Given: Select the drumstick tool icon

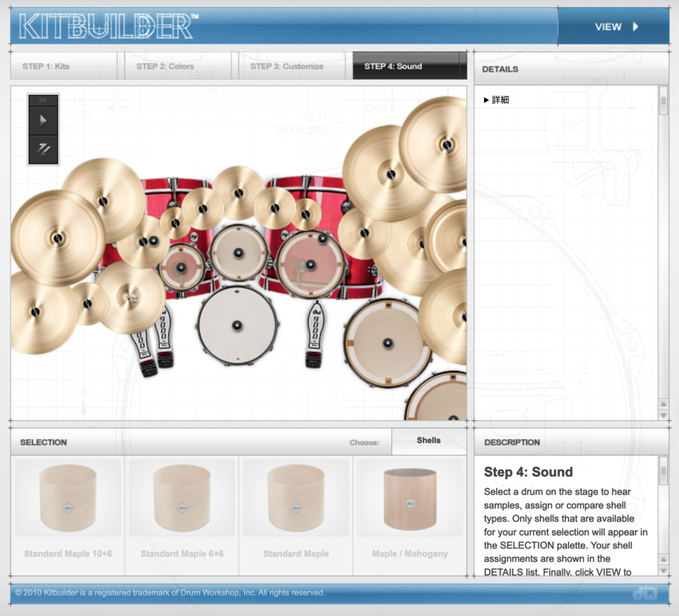Looking at the screenshot, I should [43, 149].
